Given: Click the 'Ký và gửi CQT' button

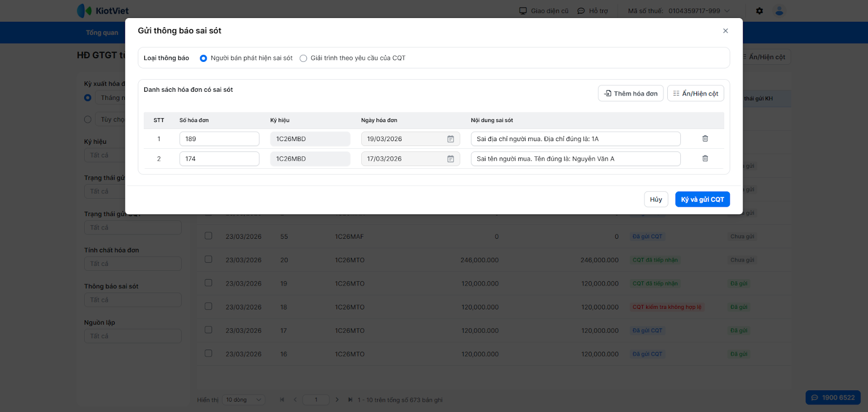Looking at the screenshot, I should [x=702, y=200].
